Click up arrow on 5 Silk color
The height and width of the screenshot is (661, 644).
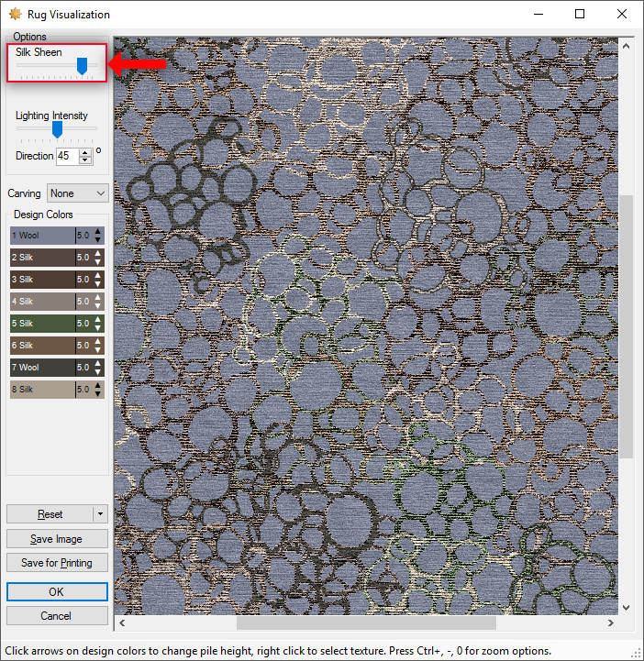coord(98,319)
